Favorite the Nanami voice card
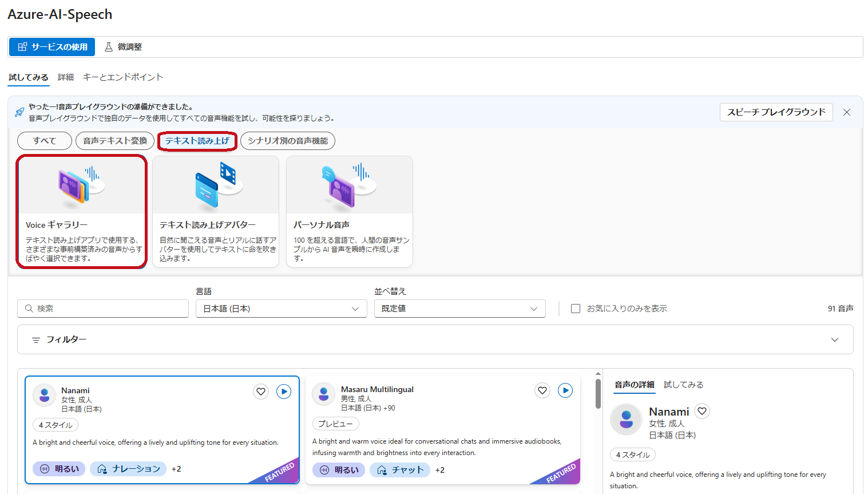 coord(261,392)
